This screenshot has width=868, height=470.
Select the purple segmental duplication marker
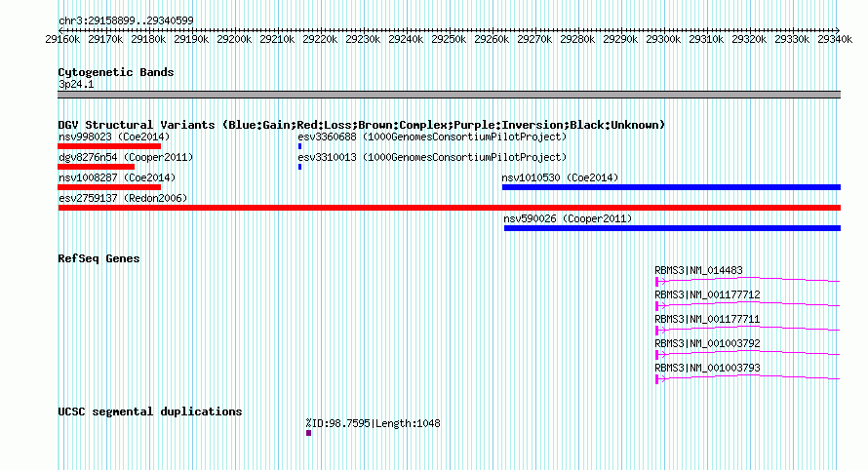tap(309, 433)
